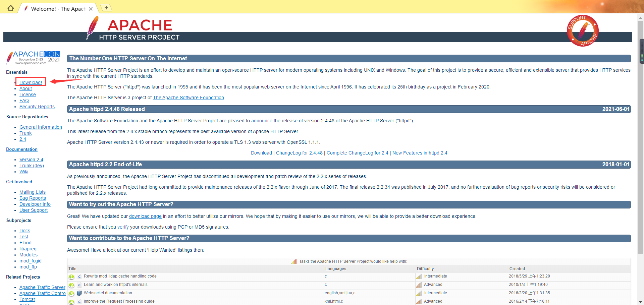Click green icon for mod_ldap task

click(x=71, y=277)
